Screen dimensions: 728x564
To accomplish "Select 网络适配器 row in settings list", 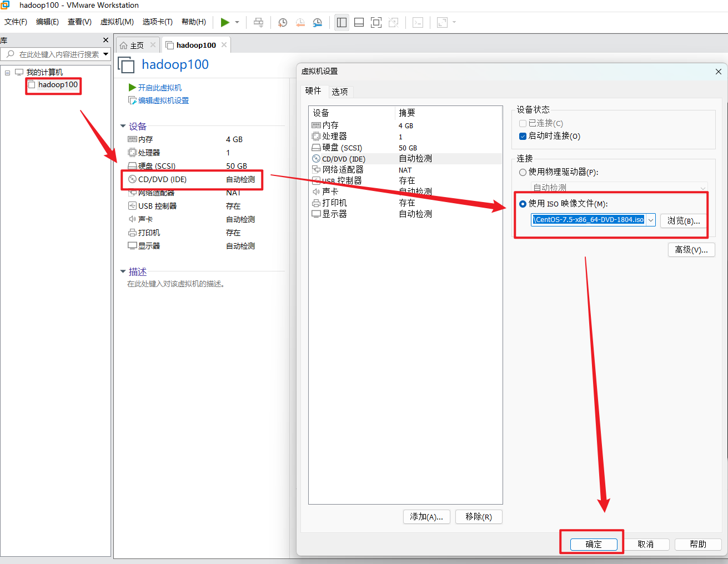I will (405, 170).
